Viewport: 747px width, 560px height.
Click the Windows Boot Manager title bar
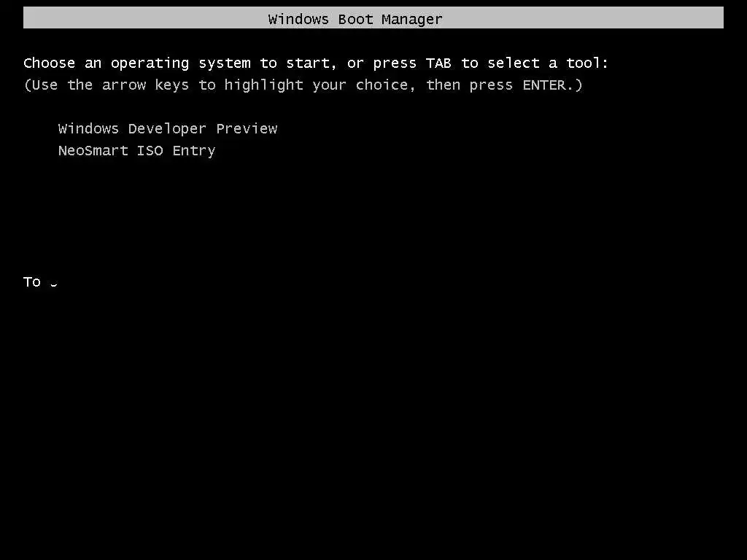coord(373,17)
